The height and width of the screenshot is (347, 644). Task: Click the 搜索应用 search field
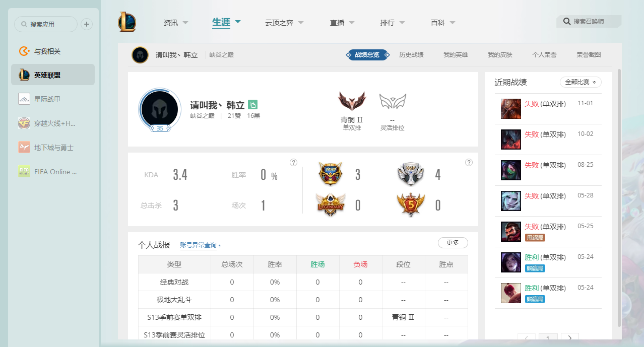click(x=46, y=24)
